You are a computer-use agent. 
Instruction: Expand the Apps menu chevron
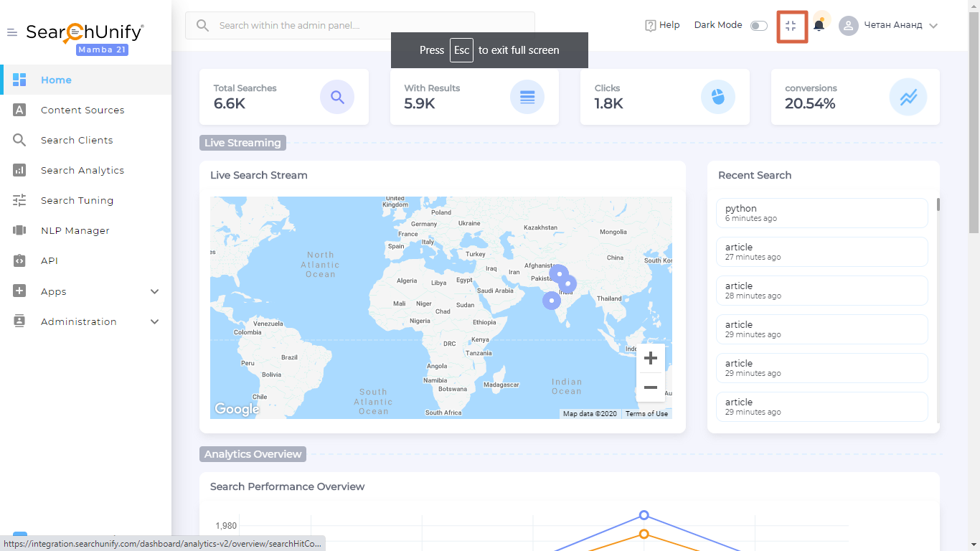(154, 292)
